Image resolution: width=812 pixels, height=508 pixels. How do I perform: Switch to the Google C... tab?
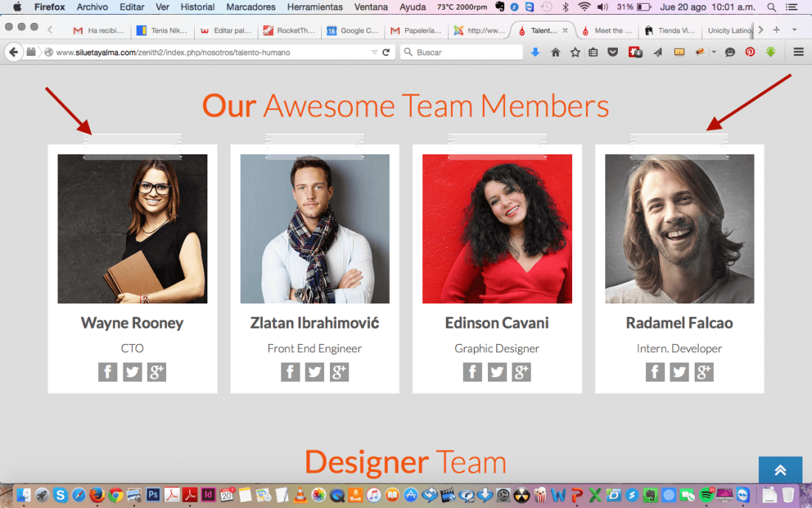pos(352,30)
